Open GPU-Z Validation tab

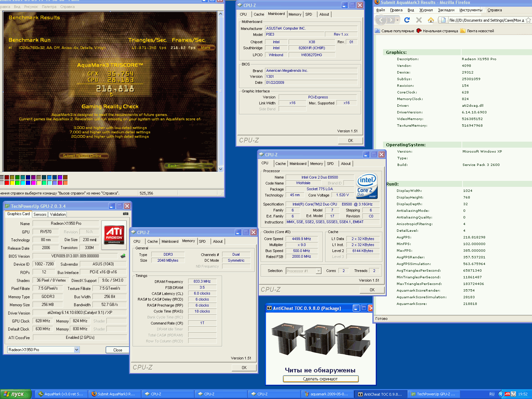point(58,214)
